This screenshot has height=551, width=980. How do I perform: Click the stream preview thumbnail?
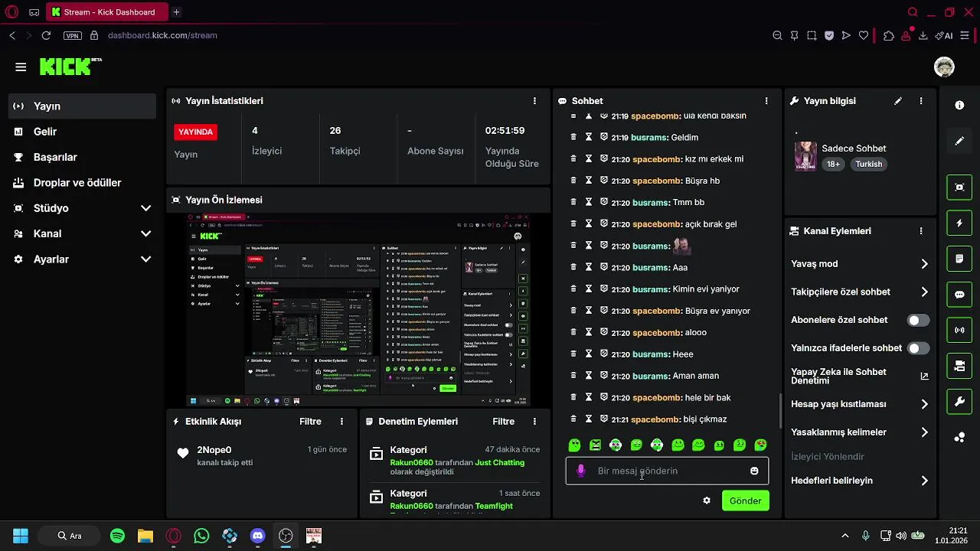(x=358, y=311)
